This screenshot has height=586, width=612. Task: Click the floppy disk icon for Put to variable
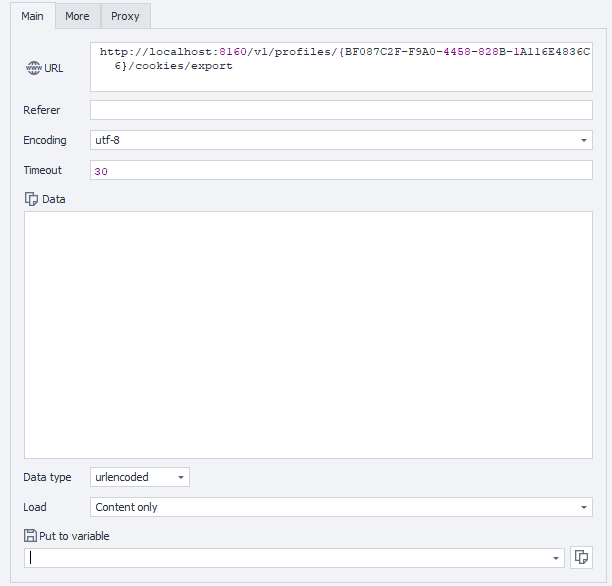tap(30, 536)
